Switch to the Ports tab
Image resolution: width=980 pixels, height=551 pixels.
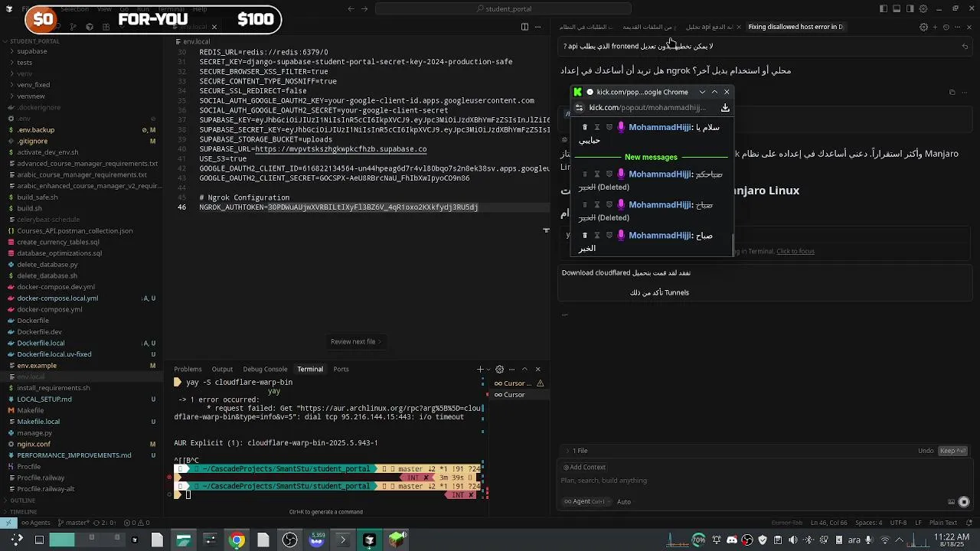pos(341,369)
